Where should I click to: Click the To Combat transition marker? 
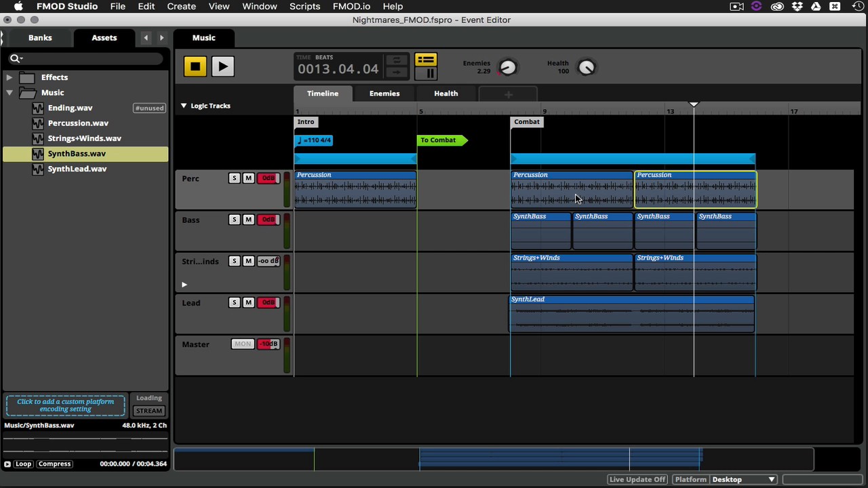[441, 140]
